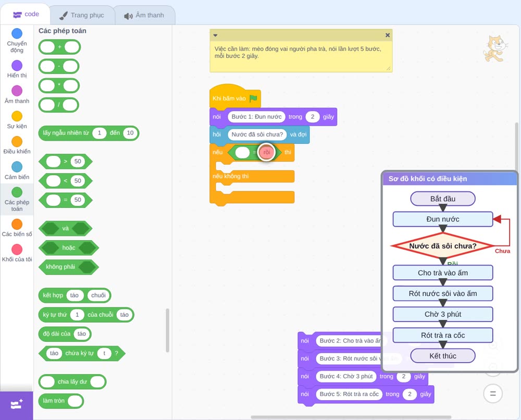Viewport: 521px width, 420px height.
Task: Select the less-than 50 comparison block
Action: (66, 181)
